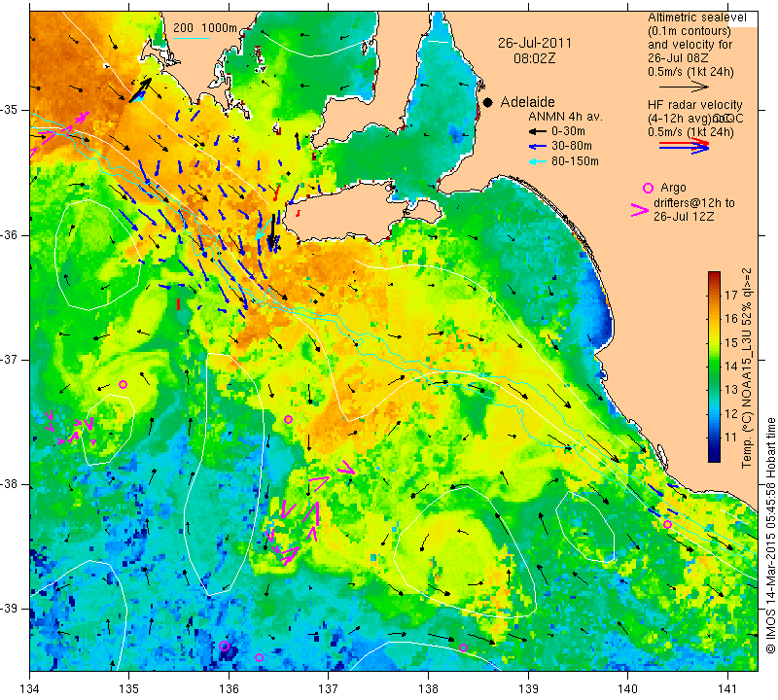This screenshot has height=700, width=778.
Task: Click the 'Argo' legend label
Action: [673, 188]
